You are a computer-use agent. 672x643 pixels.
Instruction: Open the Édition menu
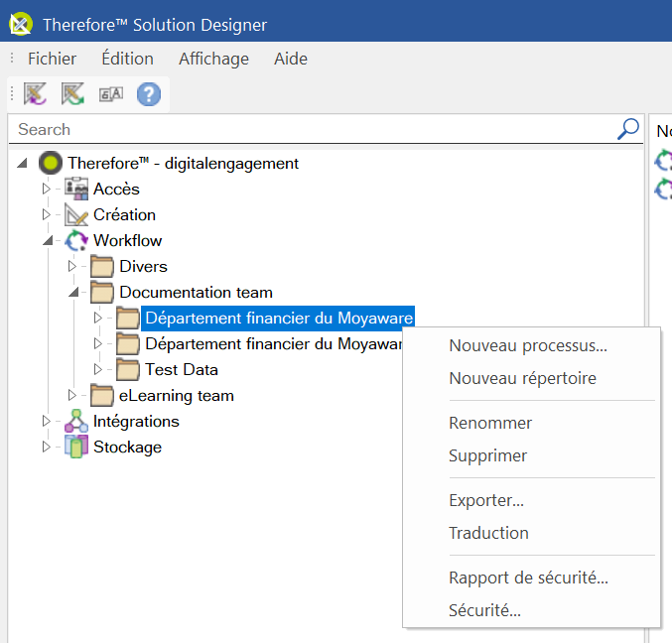(127, 59)
